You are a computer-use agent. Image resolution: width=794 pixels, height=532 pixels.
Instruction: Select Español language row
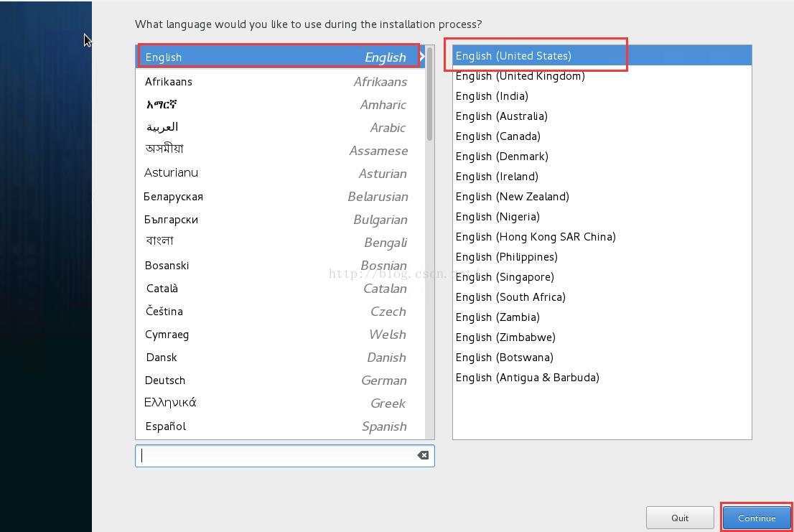[281, 426]
